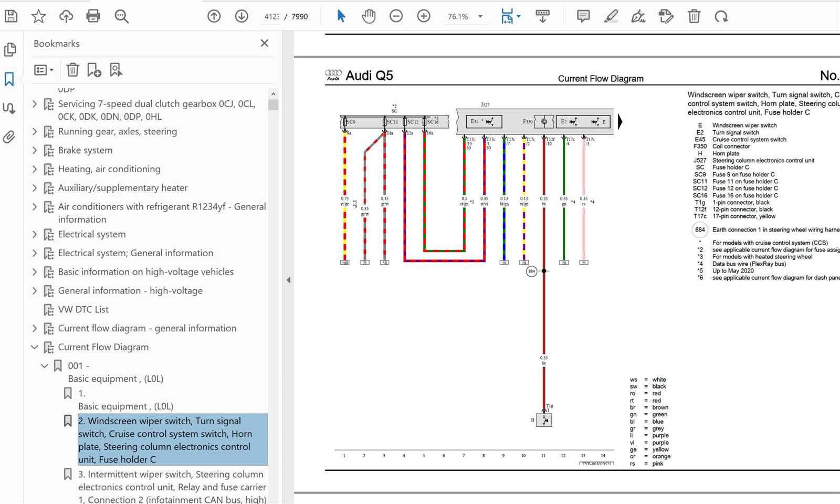The height and width of the screenshot is (504, 840).
Task: Select the Hand pan tool
Action: pos(369,16)
